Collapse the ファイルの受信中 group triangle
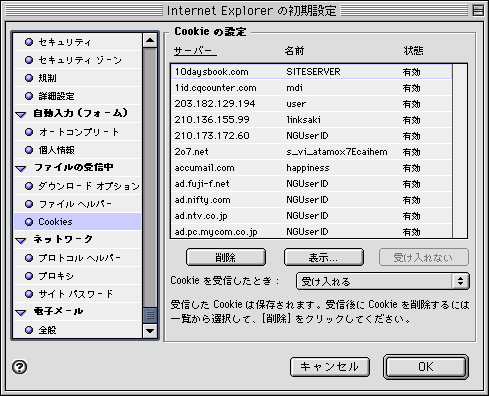 click(x=21, y=168)
